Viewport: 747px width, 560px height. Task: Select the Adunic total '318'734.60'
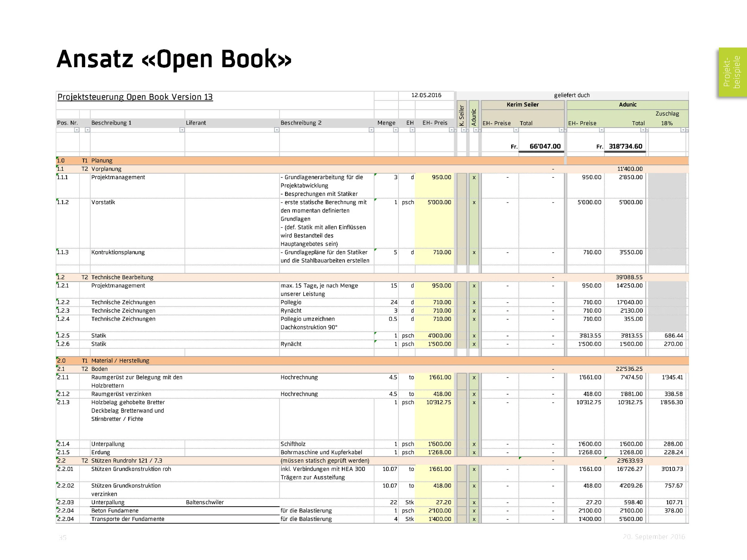(625, 146)
